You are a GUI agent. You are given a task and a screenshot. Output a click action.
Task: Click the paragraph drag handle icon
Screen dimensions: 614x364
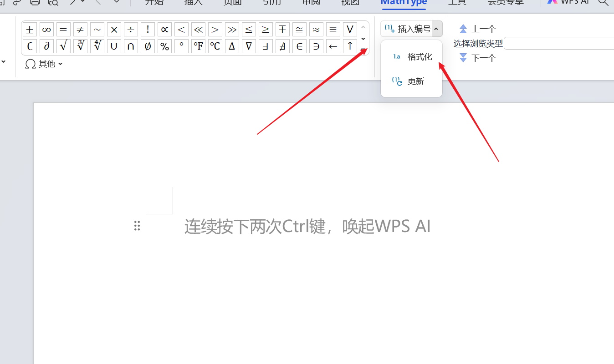(137, 226)
